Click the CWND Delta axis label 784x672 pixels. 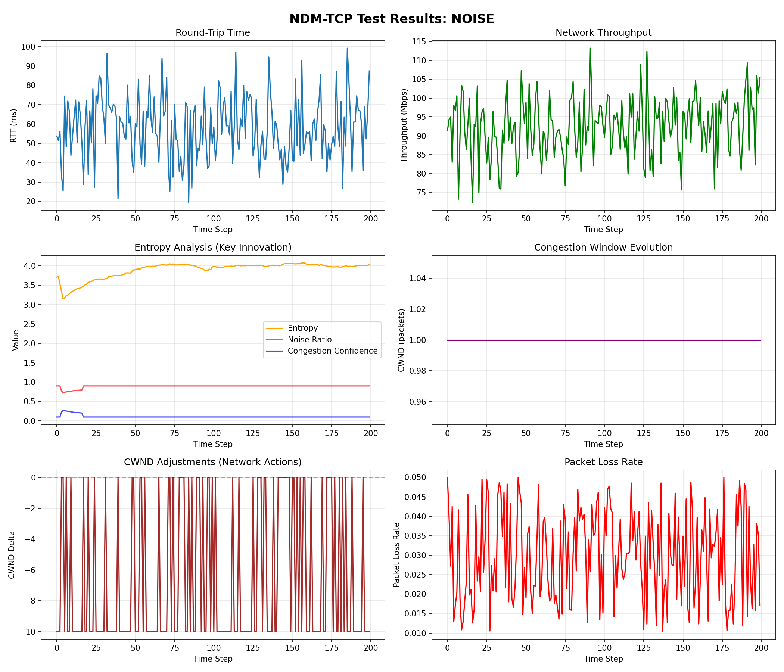tap(12, 555)
